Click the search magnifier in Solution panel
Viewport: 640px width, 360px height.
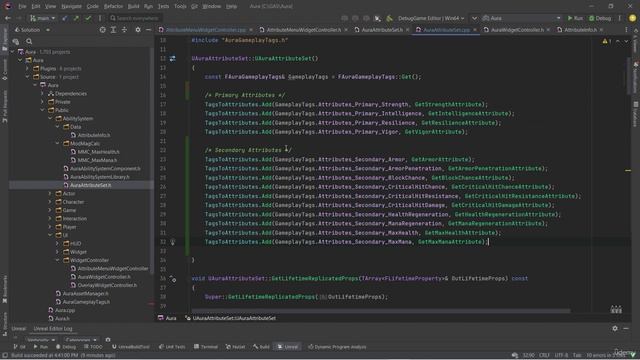point(29,41)
